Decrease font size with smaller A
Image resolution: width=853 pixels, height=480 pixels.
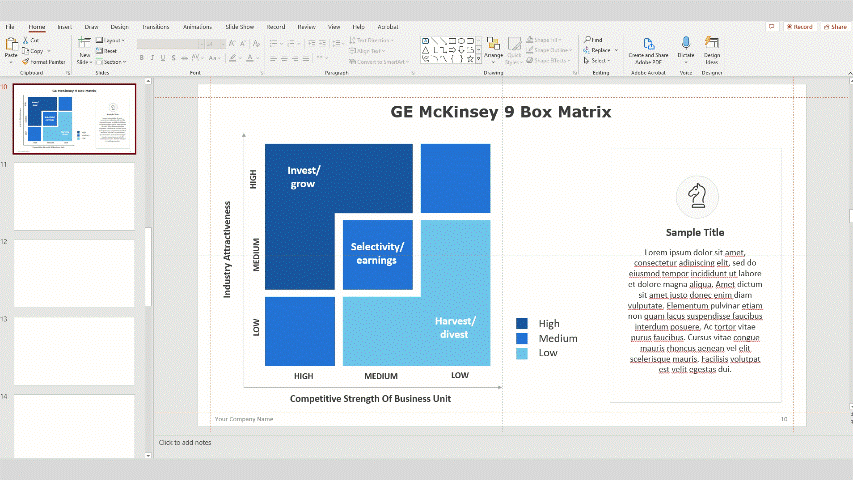click(243, 44)
